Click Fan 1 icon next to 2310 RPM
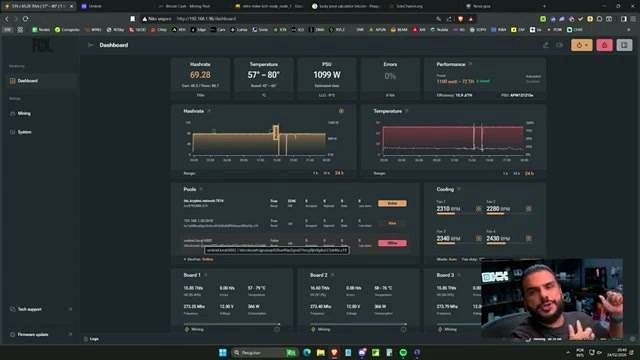Viewport: 640px width, 360px height. (478, 209)
